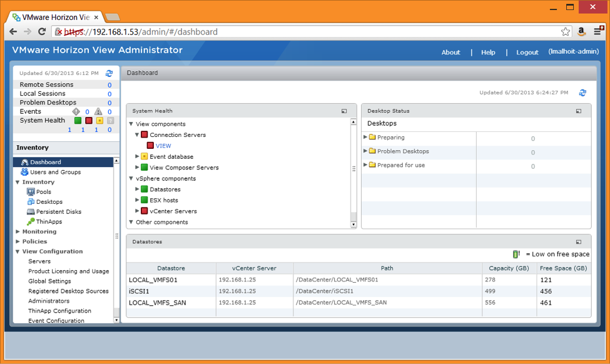The height and width of the screenshot is (364, 610).
Task: Open the Help link
Action: (488, 52)
